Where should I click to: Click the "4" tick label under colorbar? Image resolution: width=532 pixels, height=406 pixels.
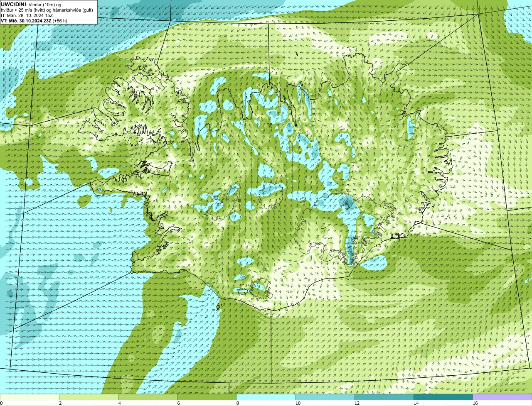[119, 403]
